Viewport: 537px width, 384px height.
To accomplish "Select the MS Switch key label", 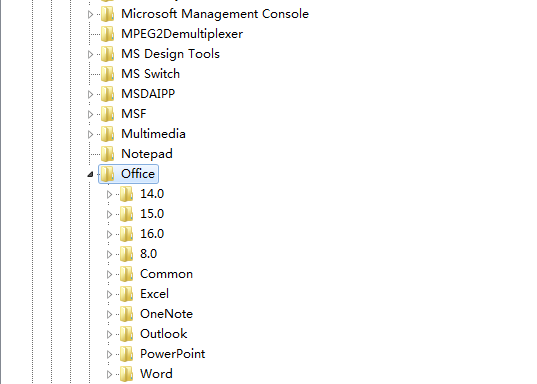I will pos(151,74).
